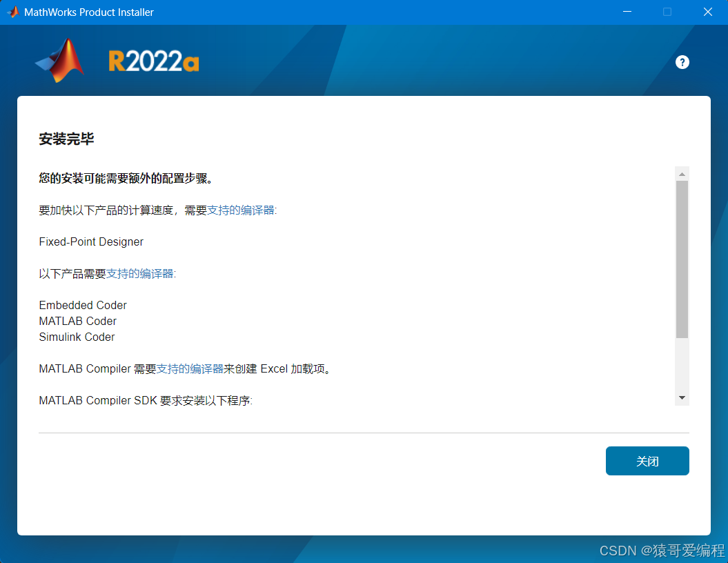728x563 pixels.
Task: Click the MATLAB logo in the header
Action: click(x=60, y=60)
